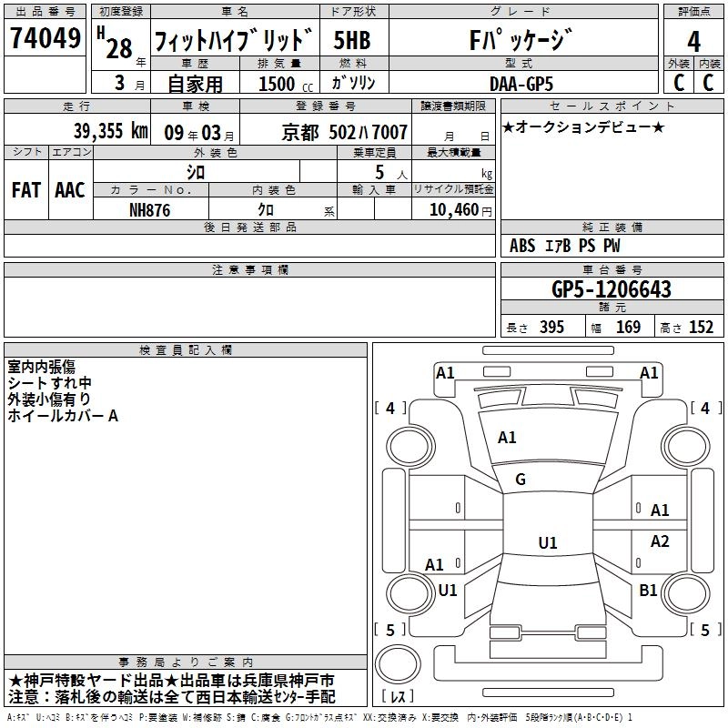Click header 譲渡書類期限

(x=453, y=106)
